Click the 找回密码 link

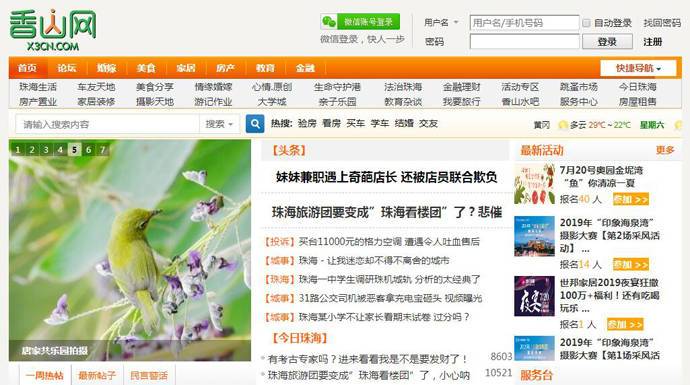tap(662, 23)
